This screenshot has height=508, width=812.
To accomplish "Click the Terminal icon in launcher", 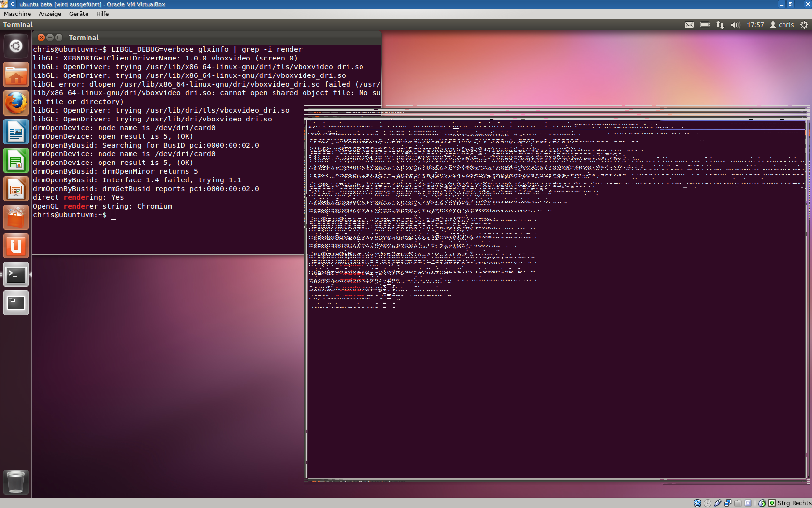I will (x=15, y=275).
